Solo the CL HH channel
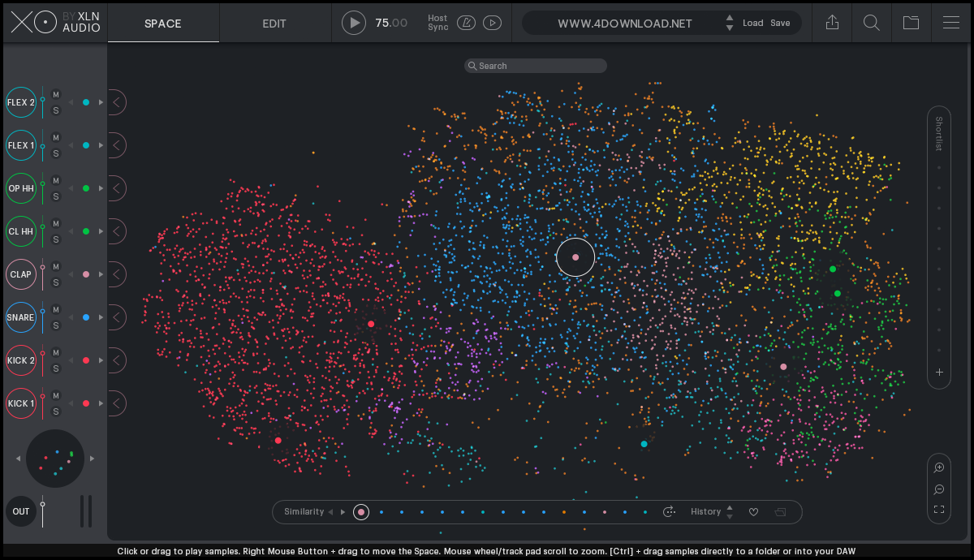Image resolution: width=974 pixels, height=560 pixels. [x=56, y=239]
